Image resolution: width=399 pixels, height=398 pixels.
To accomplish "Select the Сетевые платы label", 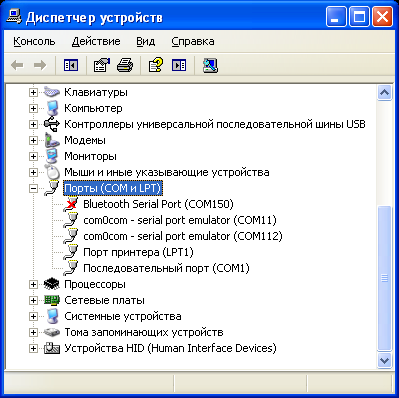I will [104, 300].
